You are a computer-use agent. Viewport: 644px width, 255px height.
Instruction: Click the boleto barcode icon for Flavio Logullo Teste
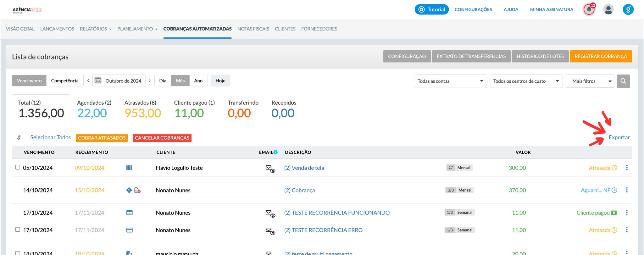[129, 168]
